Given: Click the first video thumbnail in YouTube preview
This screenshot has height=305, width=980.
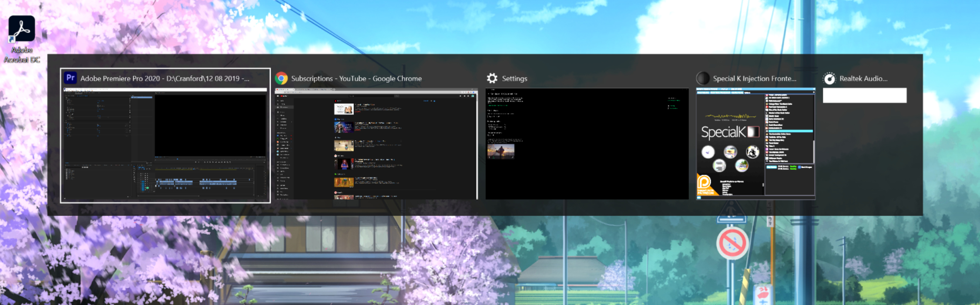Looking at the screenshot, I should pyautogui.click(x=343, y=109).
